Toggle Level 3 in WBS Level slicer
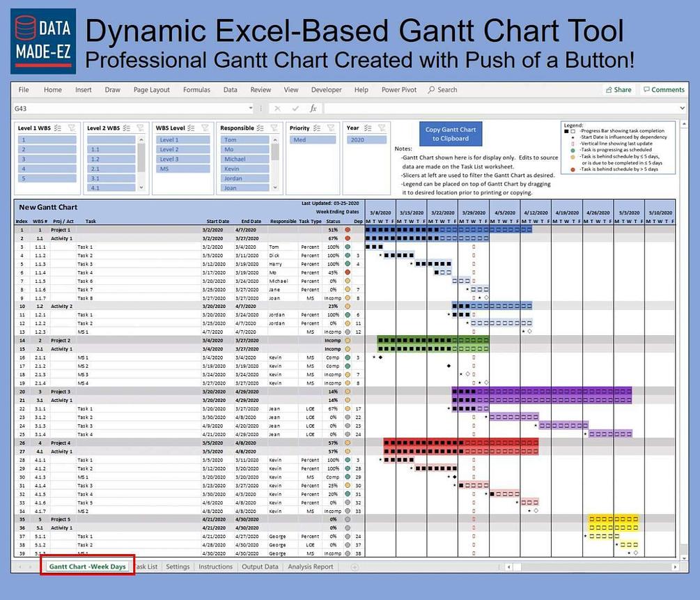Image resolution: width=700 pixels, height=600 pixels. pos(182,159)
